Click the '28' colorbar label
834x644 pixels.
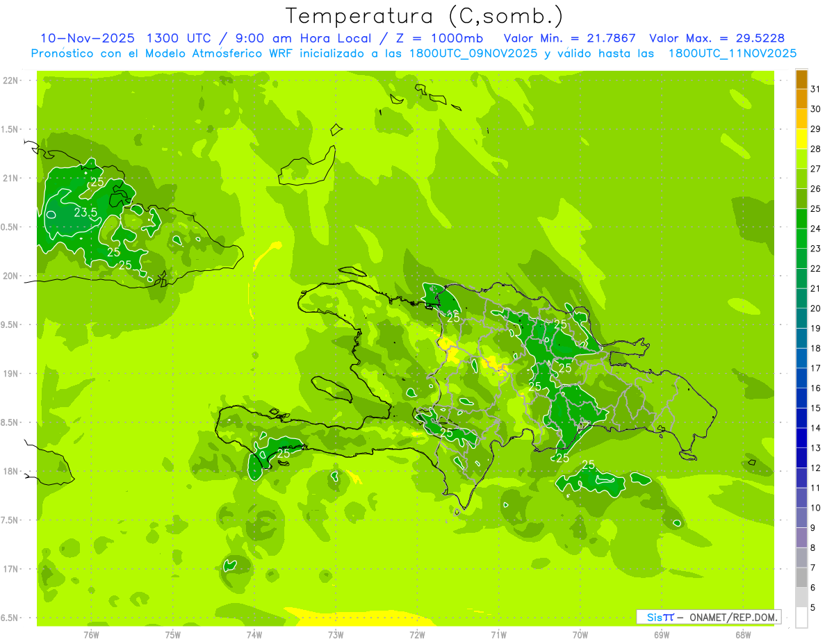click(816, 149)
